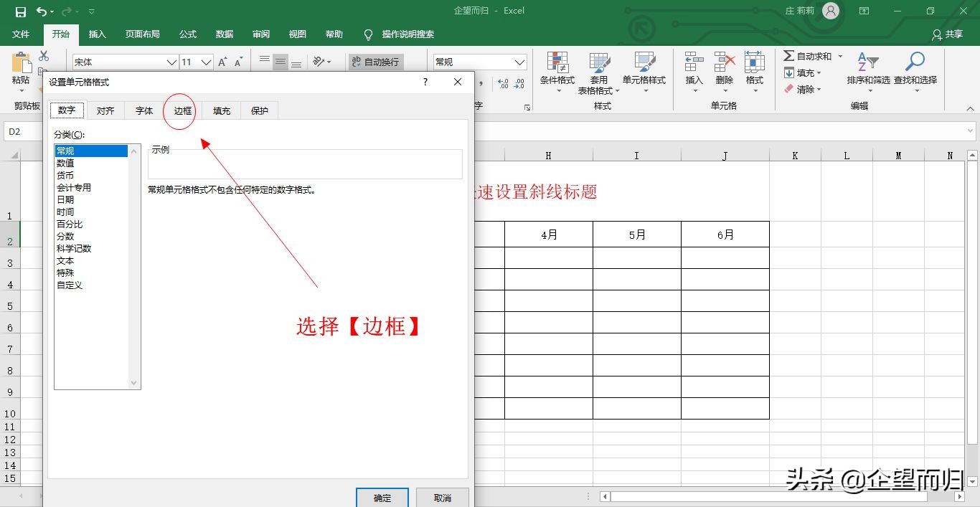Open the 审阅 ribbon tab
980x507 pixels.
(261, 34)
